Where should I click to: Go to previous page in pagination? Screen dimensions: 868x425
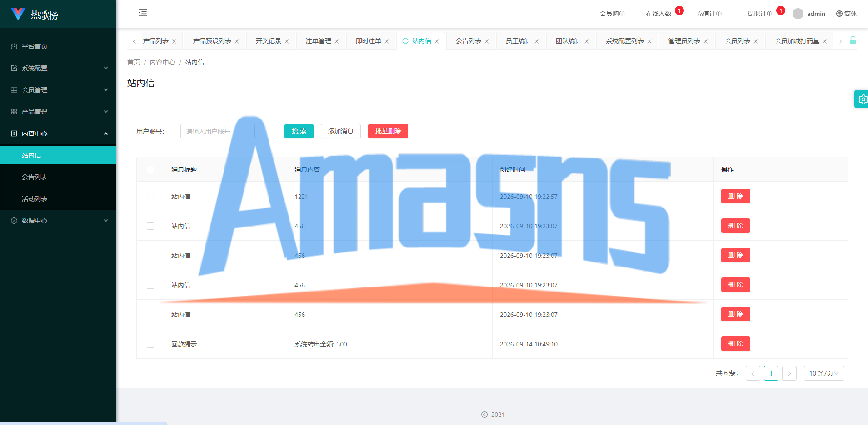click(x=753, y=373)
